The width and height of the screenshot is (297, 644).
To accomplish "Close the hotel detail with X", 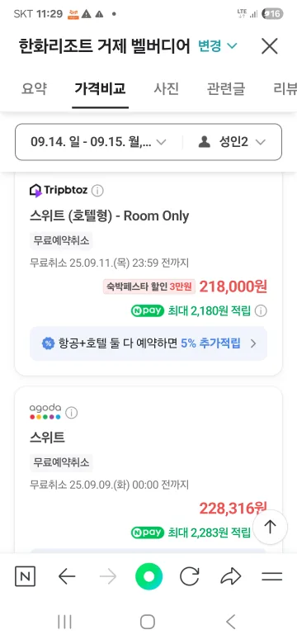I will click(x=270, y=46).
